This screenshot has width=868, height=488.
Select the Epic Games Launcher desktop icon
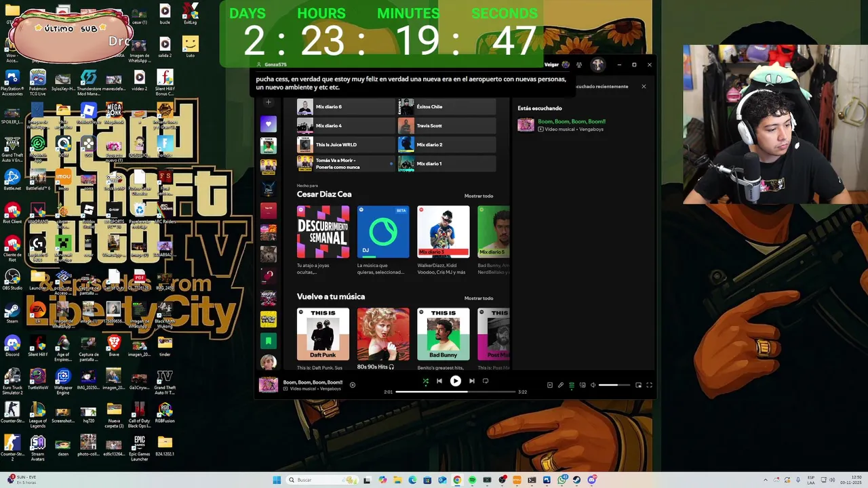139,447
